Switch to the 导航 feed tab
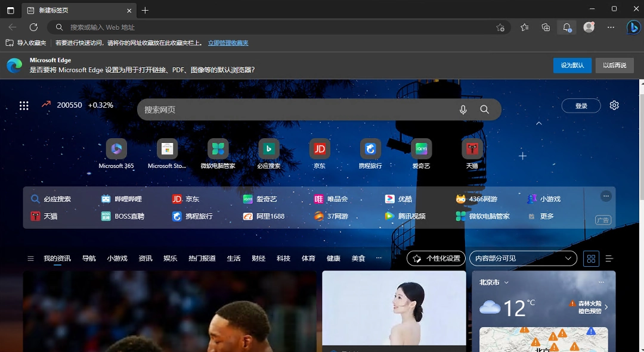Screen dimensions: 644x352 [x=89, y=258]
